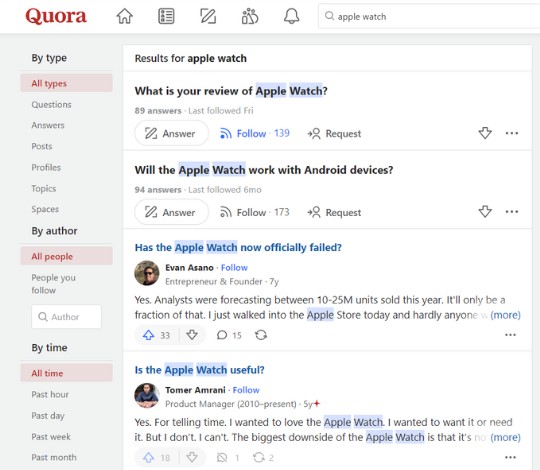540x470 pixels.
Task: Expand Tomer Amrani's answer with (more)
Action: tap(505, 437)
